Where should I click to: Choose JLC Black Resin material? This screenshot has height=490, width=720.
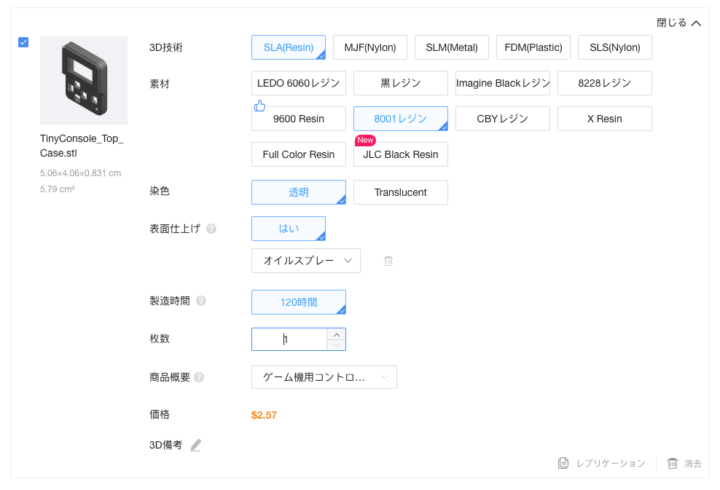click(400, 155)
